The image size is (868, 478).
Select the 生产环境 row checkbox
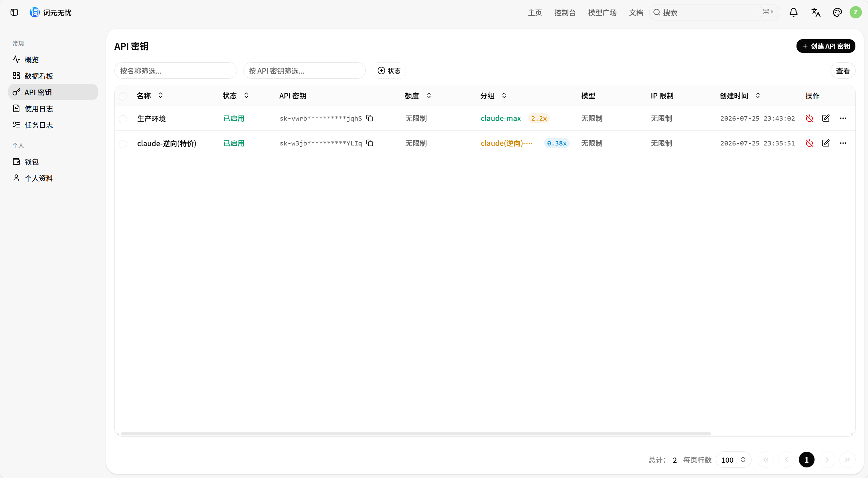coord(123,119)
